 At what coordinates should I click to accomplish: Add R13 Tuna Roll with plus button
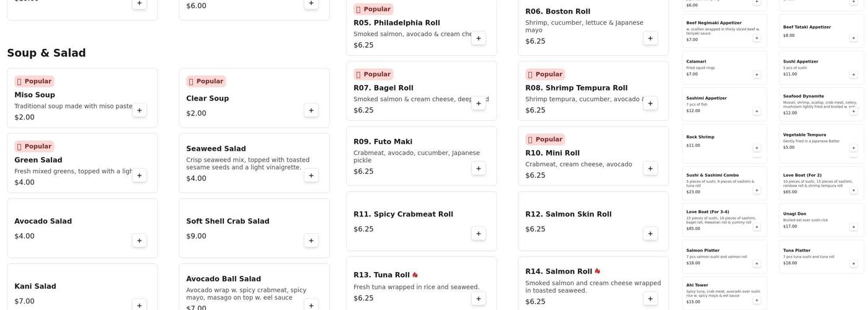[478, 299]
